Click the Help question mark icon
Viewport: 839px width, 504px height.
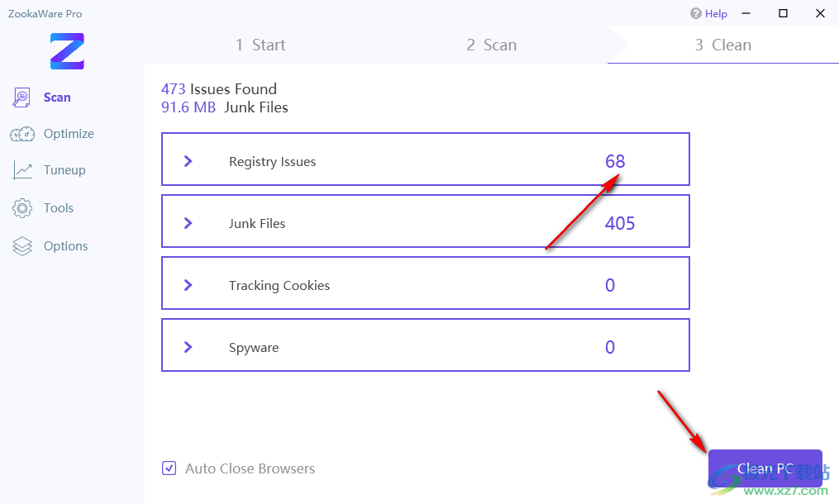click(696, 13)
